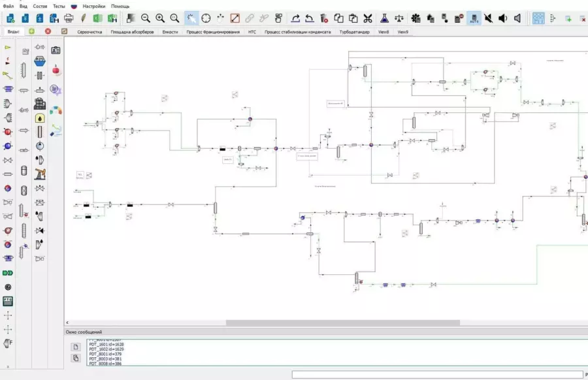This screenshot has height=380, width=588.
Task: Select the message line PDT_8001 id=379
Action: (105, 354)
